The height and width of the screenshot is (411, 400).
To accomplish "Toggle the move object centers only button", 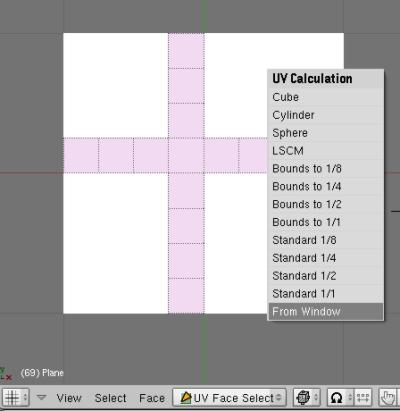I will [x=362, y=397].
